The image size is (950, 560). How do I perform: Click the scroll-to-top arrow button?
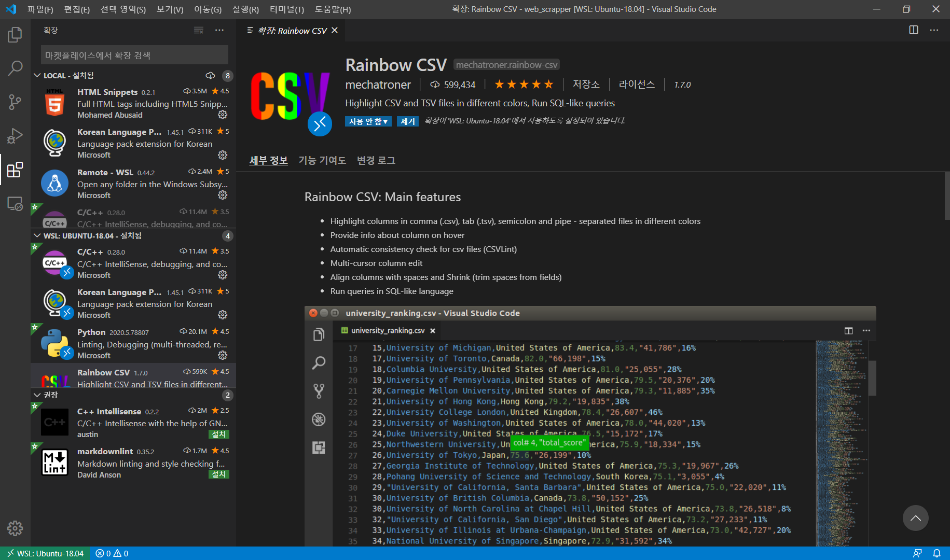pyautogui.click(x=915, y=518)
